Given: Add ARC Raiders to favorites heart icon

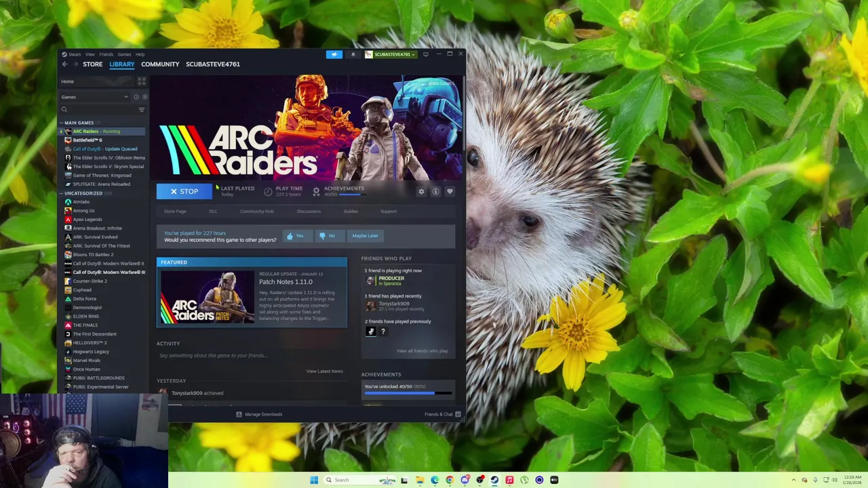Looking at the screenshot, I should [450, 192].
